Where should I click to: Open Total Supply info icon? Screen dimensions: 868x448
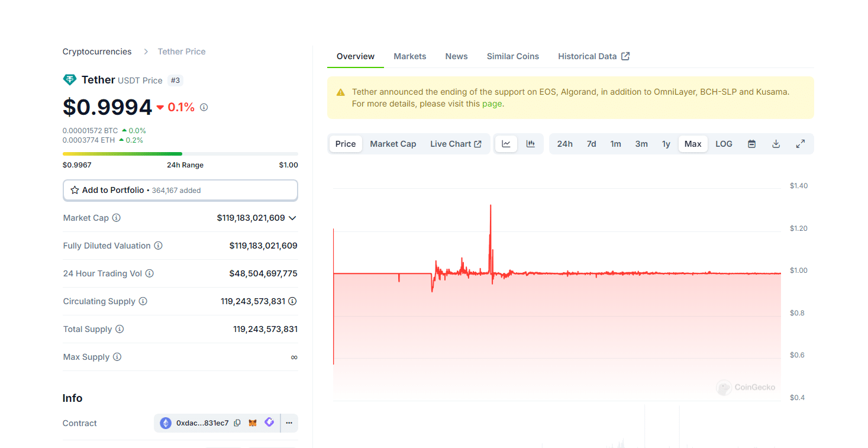[120, 329]
